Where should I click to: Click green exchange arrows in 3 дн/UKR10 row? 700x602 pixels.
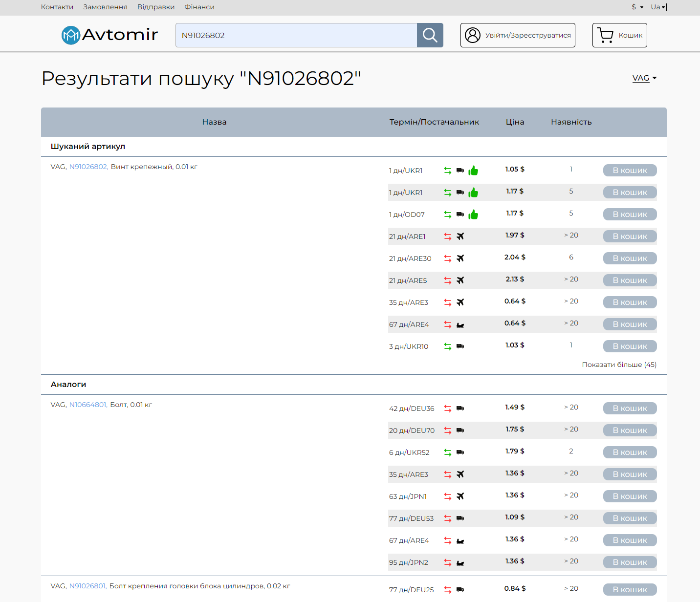448,346
